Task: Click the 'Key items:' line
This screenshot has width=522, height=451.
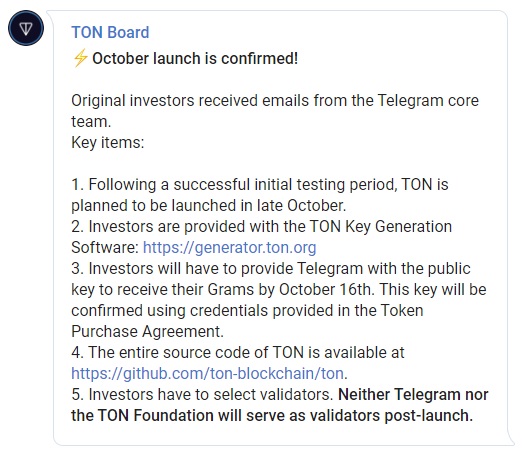Action: coord(108,143)
